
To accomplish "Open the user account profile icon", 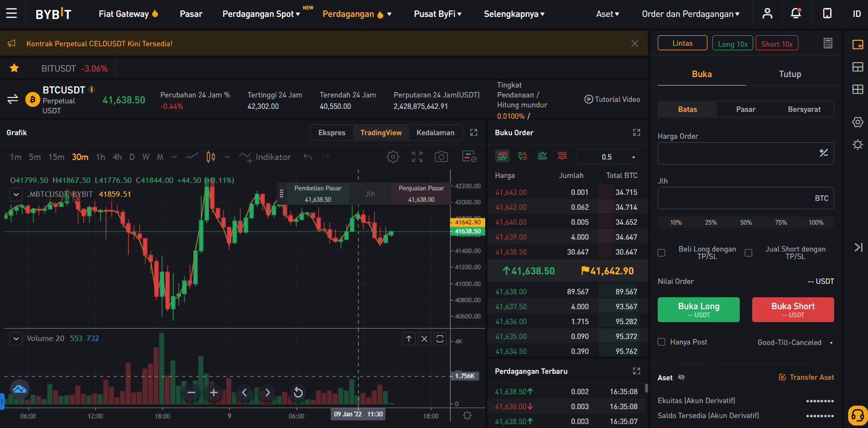I will point(768,13).
